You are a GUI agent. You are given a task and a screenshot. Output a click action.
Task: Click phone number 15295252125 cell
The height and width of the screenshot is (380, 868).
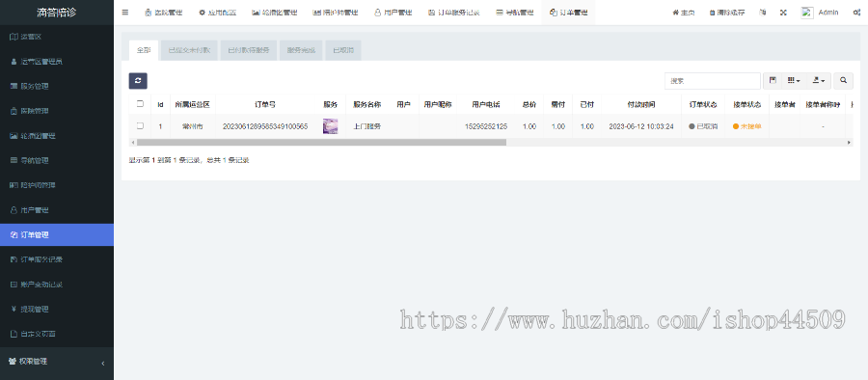(486, 126)
